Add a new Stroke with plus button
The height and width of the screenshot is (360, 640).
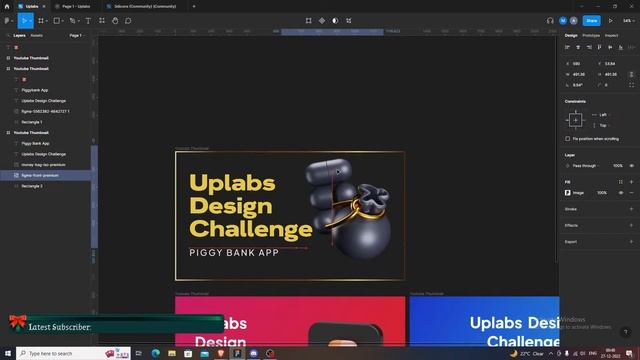coord(631,209)
